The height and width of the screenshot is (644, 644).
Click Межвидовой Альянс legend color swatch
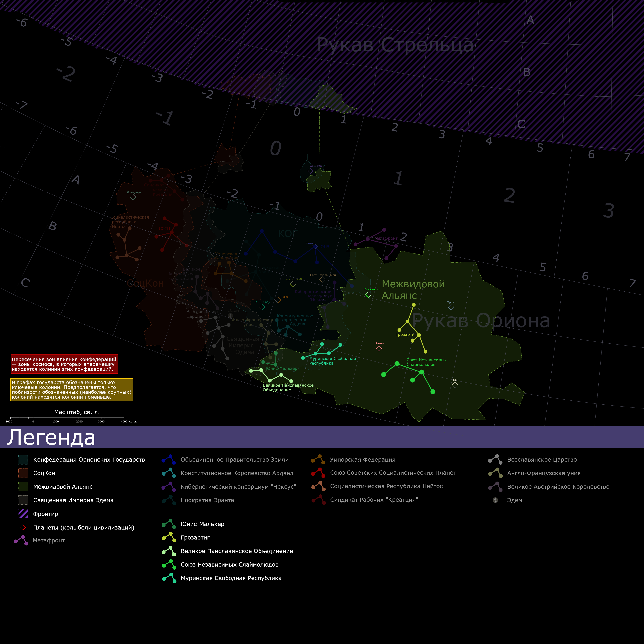23,486
